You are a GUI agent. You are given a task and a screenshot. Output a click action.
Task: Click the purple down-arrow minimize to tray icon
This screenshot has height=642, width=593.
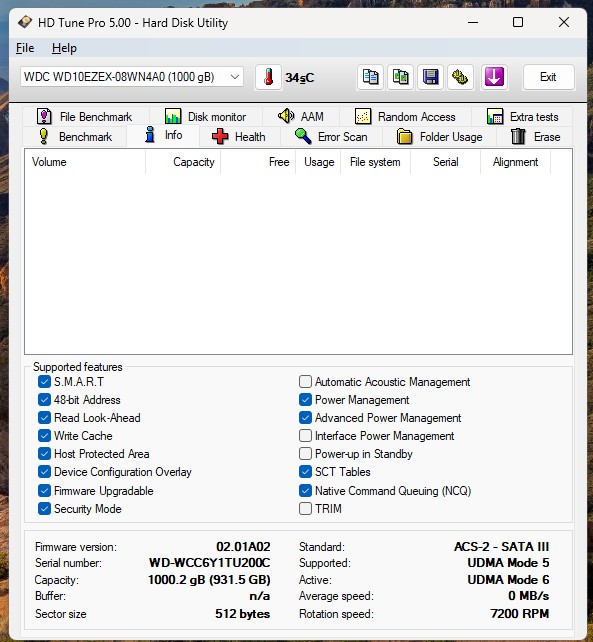494,77
